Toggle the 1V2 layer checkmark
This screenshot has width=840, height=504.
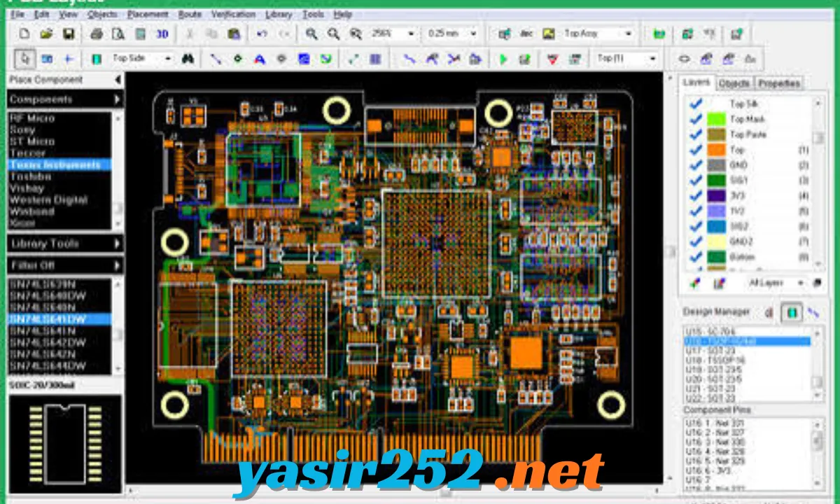tap(696, 211)
